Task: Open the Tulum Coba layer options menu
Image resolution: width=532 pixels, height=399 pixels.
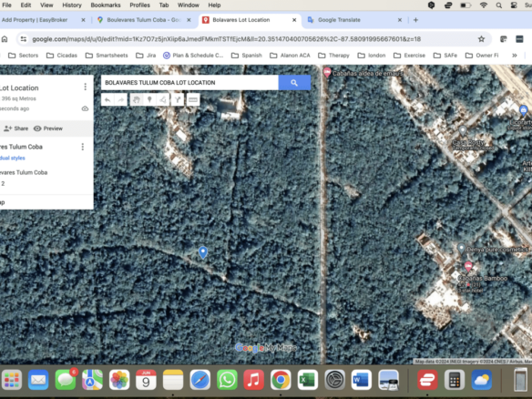Action: click(83, 147)
